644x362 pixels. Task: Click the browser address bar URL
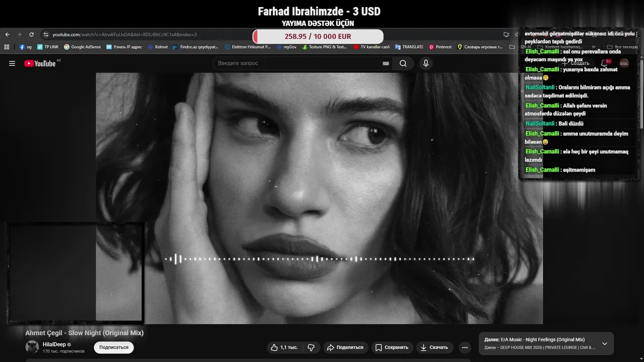coord(125,35)
